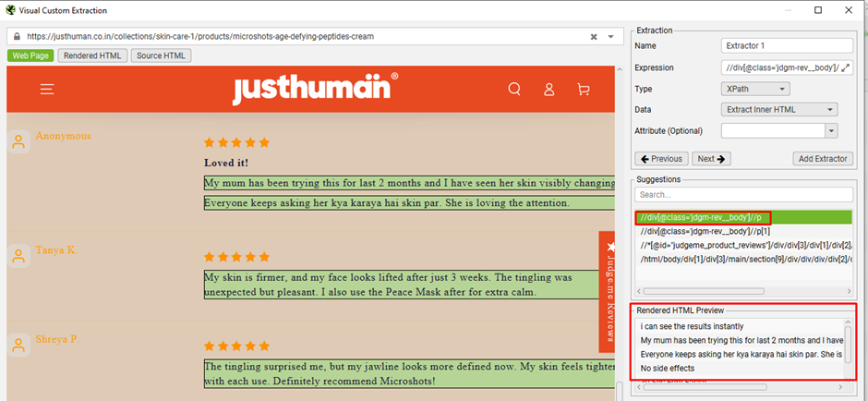Expand the Expression field with arrows icon
Screen dimensions: 868x401
tap(845, 67)
